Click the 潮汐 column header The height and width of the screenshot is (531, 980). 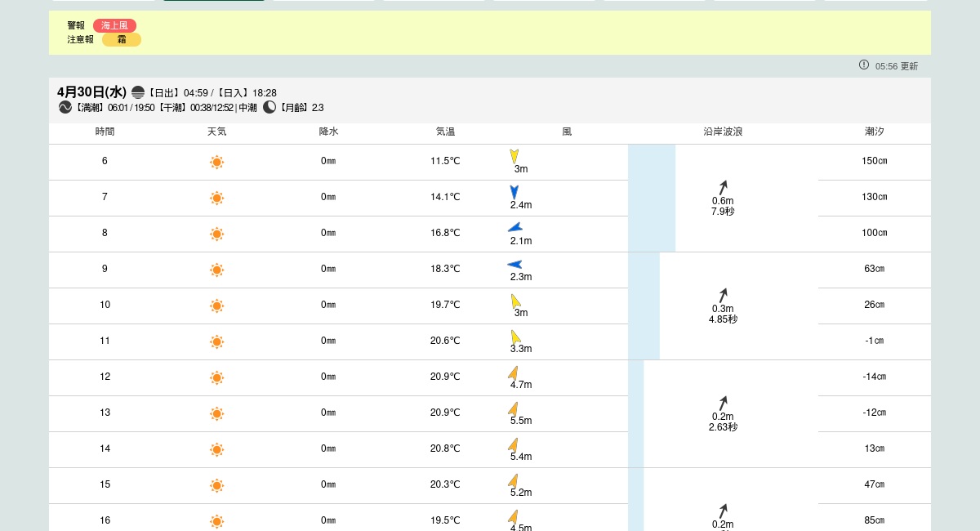874,132
